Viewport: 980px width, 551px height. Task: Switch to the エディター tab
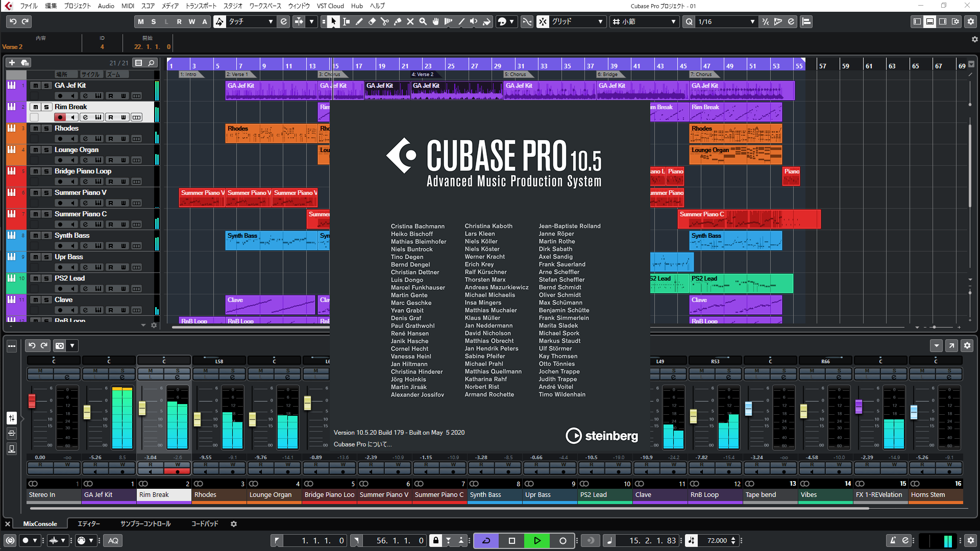click(x=89, y=523)
